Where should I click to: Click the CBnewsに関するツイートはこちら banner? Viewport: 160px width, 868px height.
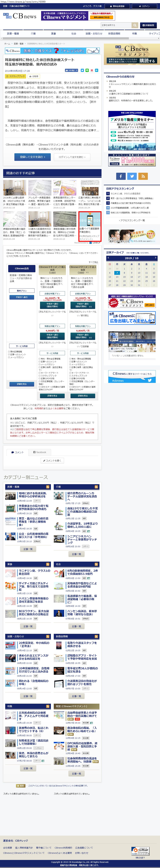pos(132,377)
